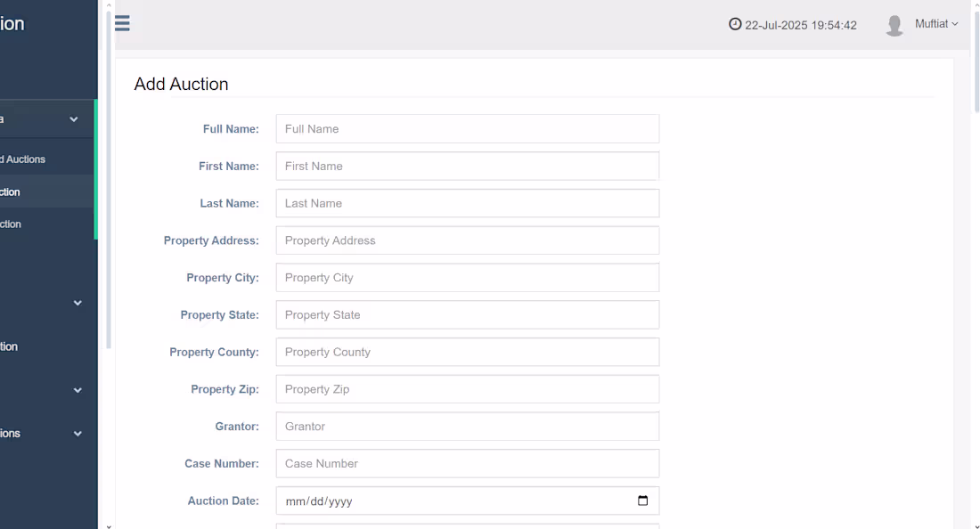Click the Property Address input
Viewport: 980px width, 529px height.
point(467,240)
